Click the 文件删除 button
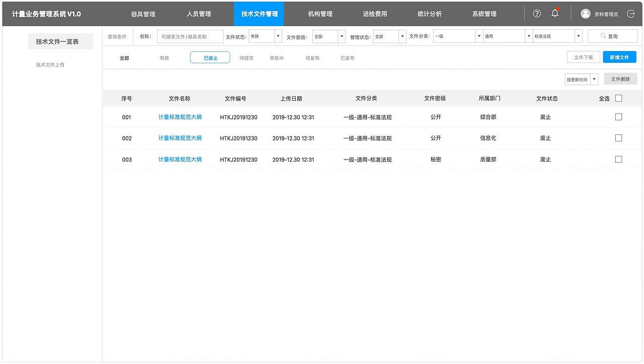The image size is (644, 364). coord(620,79)
